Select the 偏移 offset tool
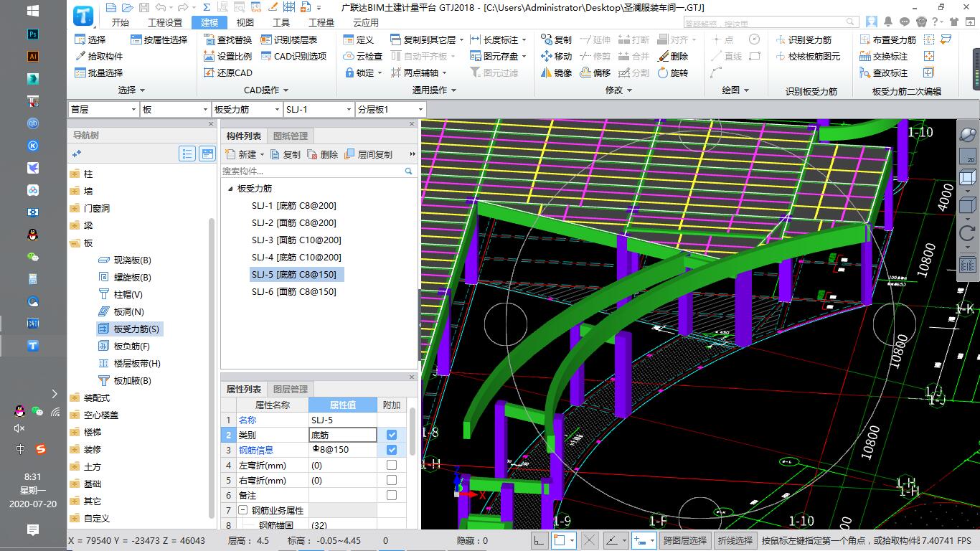 [595, 72]
